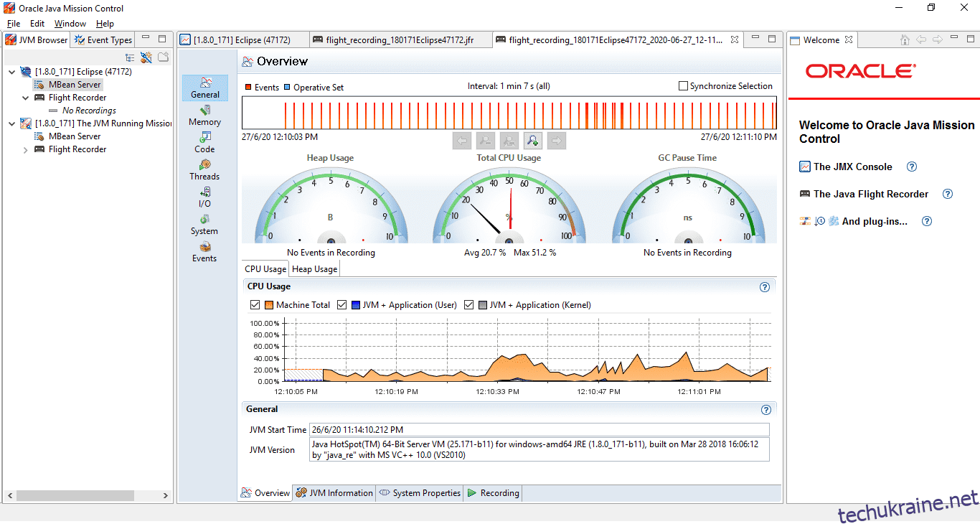
Task: Click the Home icon in Welcome panel
Action: pos(905,40)
